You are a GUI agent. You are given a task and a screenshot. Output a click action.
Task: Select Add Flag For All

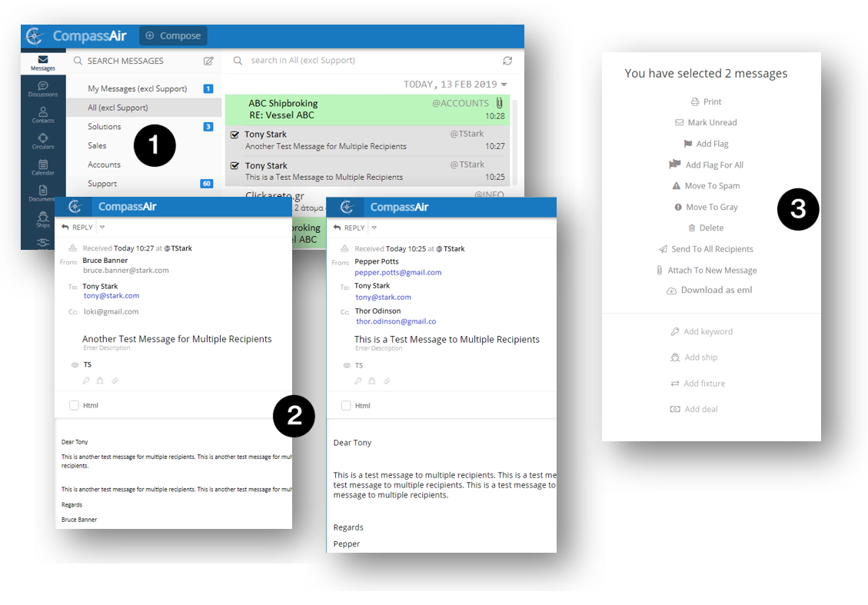point(706,165)
